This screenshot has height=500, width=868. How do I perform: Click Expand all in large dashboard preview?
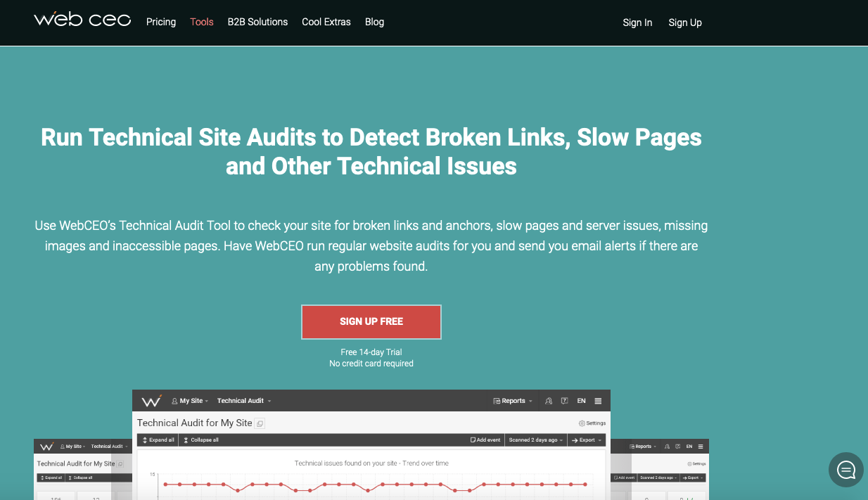click(x=158, y=440)
